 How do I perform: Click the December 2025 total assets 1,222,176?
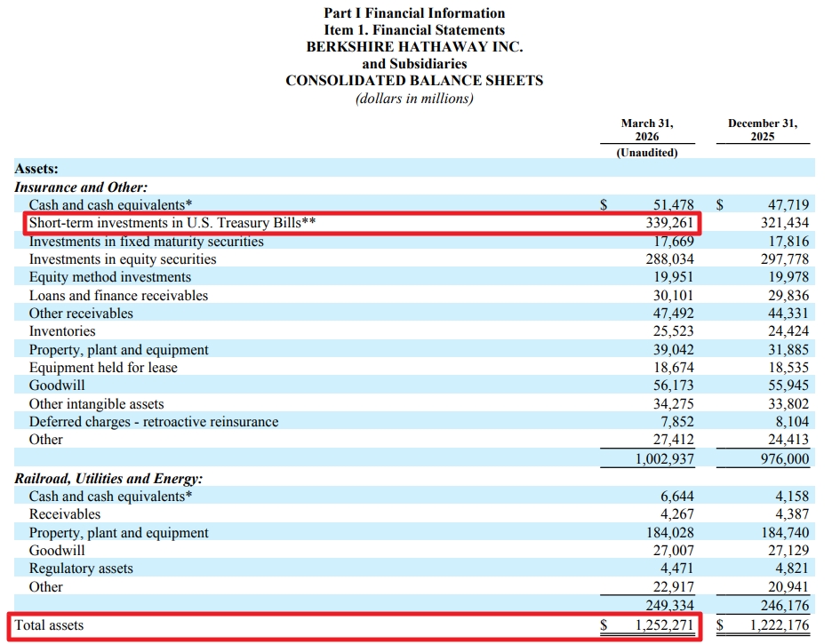pos(780,625)
